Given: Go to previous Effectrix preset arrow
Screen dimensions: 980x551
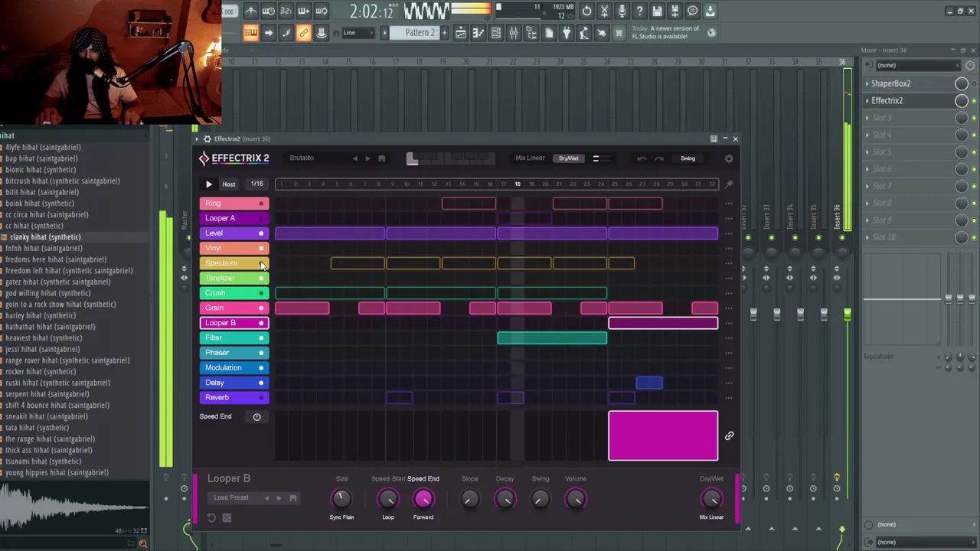Looking at the screenshot, I should 354,158.
